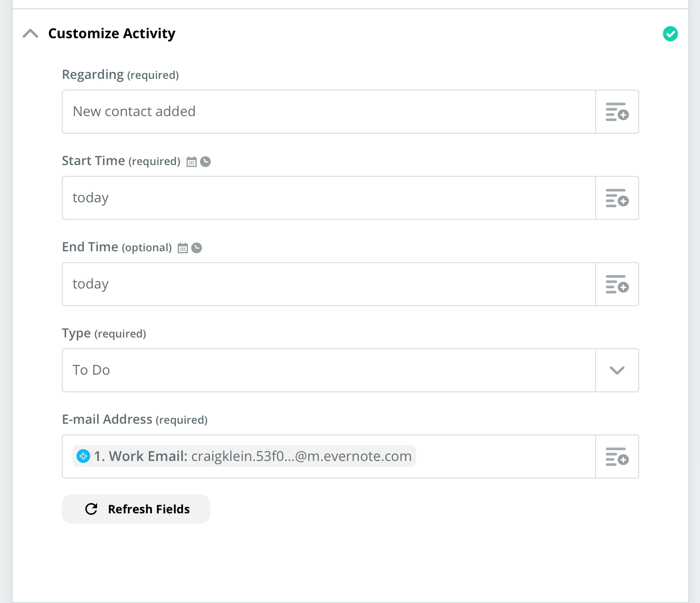Click the calendar icon beside Start Time
This screenshot has height=603, width=700.
pyautogui.click(x=192, y=162)
